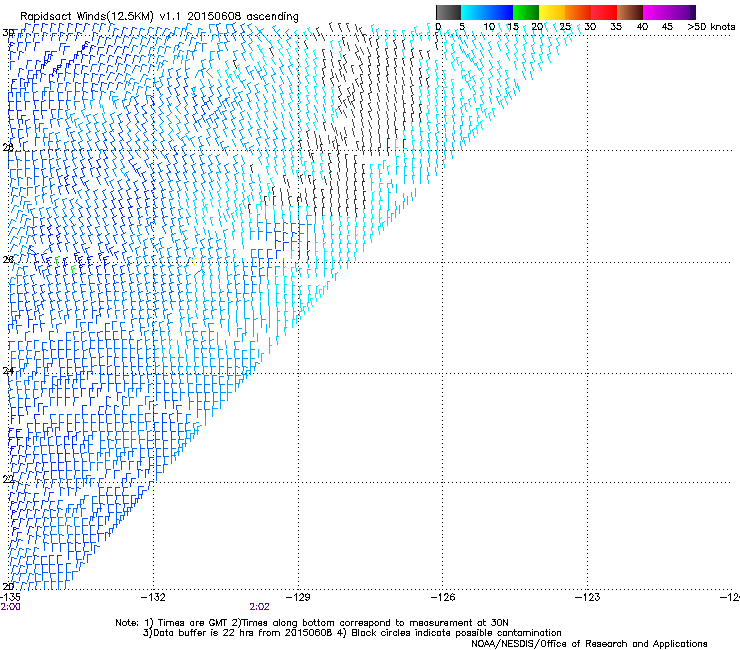Click the purple 2:00 time marker

coord(10,607)
